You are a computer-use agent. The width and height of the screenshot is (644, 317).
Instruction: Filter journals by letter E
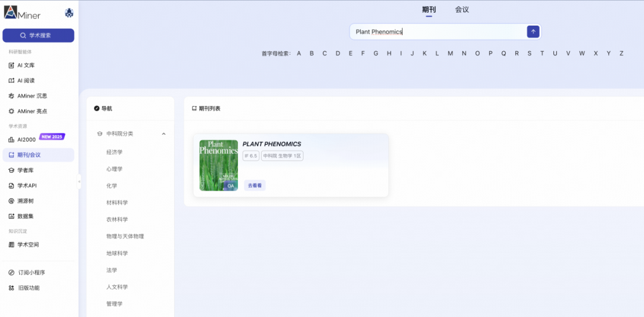(x=351, y=54)
